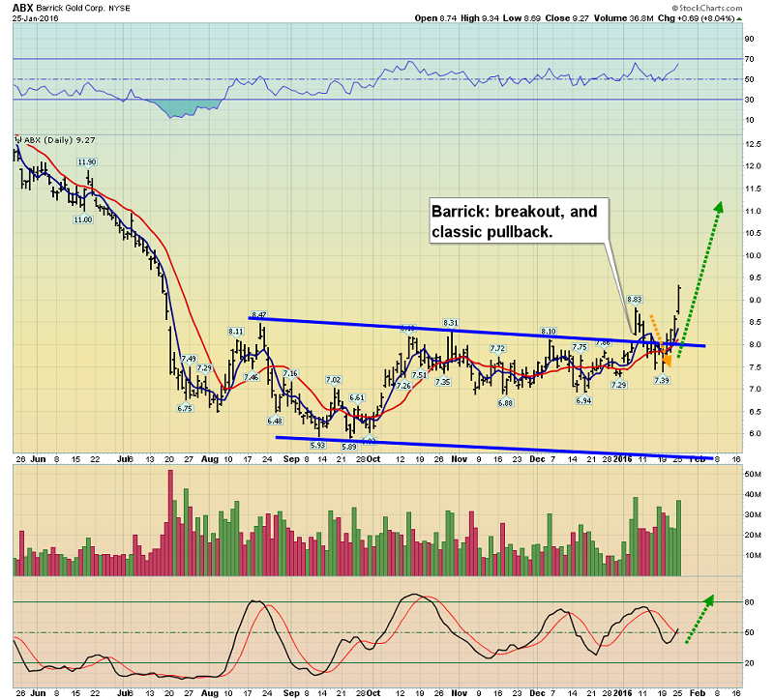Select the 7.35 price label
The height and width of the screenshot is (700, 774).
click(443, 382)
